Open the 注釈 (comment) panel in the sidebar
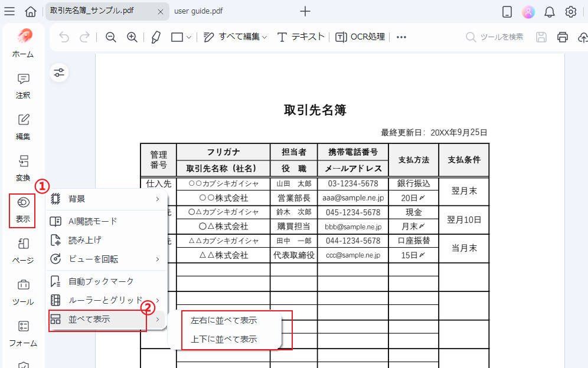The image size is (588, 368). tap(22, 86)
